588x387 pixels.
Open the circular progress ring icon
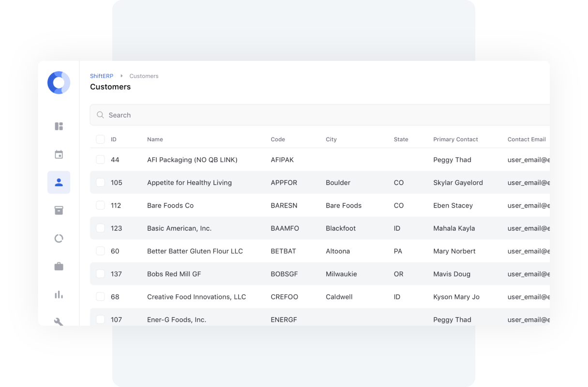tap(59, 238)
